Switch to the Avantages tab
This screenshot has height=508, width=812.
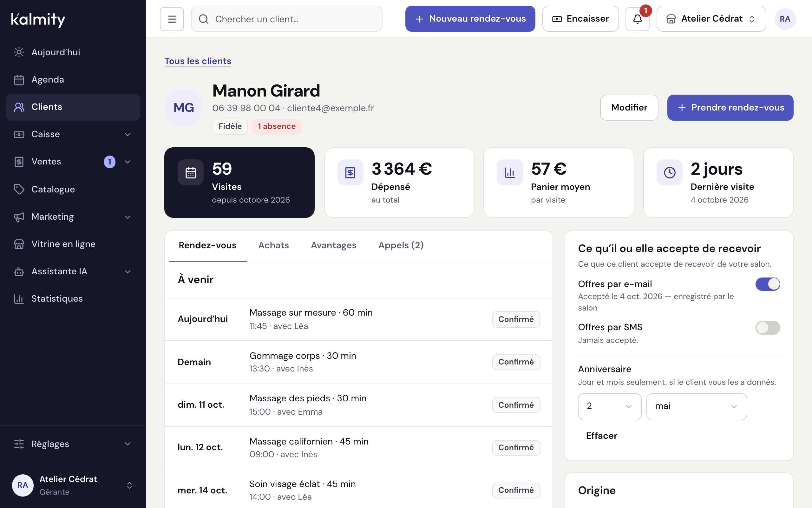pos(334,246)
